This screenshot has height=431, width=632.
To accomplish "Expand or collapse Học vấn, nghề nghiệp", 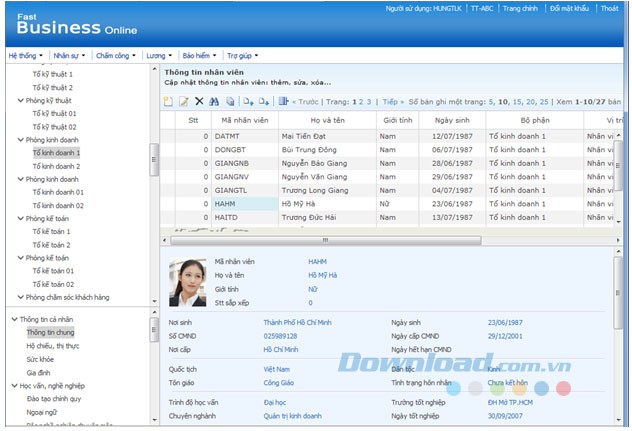I will coord(14,385).
